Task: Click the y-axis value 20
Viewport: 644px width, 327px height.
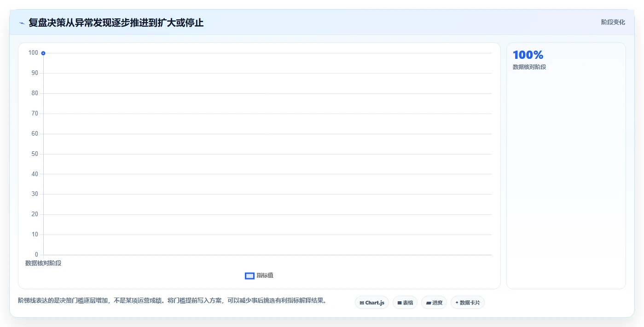Action: coord(35,214)
